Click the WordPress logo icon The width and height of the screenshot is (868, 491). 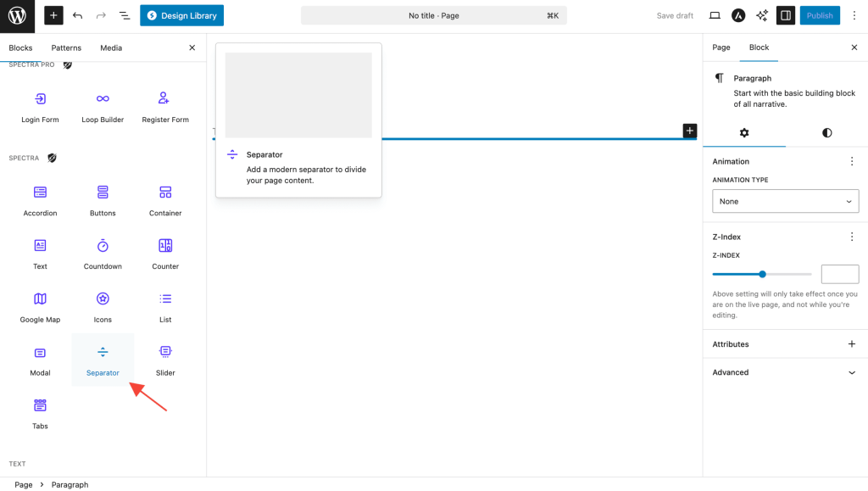point(17,15)
